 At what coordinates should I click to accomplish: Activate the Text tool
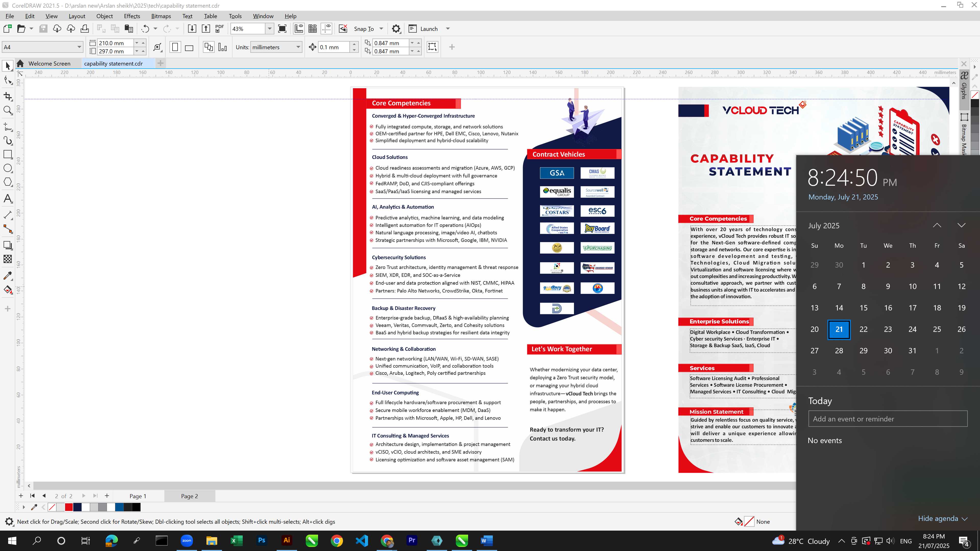click(8, 198)
